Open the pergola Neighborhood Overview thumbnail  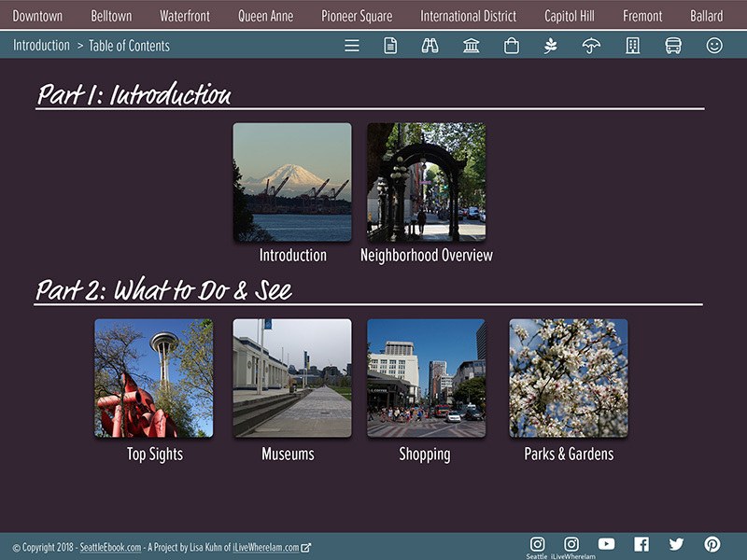coord(427,182)
